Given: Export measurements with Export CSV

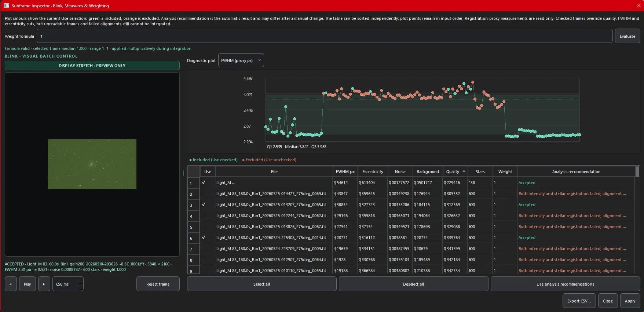Looking at the screenshot, I should (x=579, y=301).
